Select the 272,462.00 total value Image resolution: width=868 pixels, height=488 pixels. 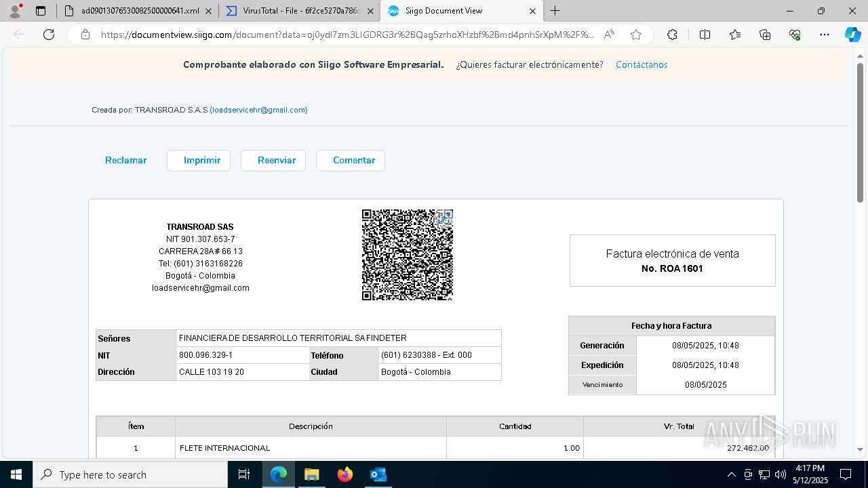click(747, 448)
